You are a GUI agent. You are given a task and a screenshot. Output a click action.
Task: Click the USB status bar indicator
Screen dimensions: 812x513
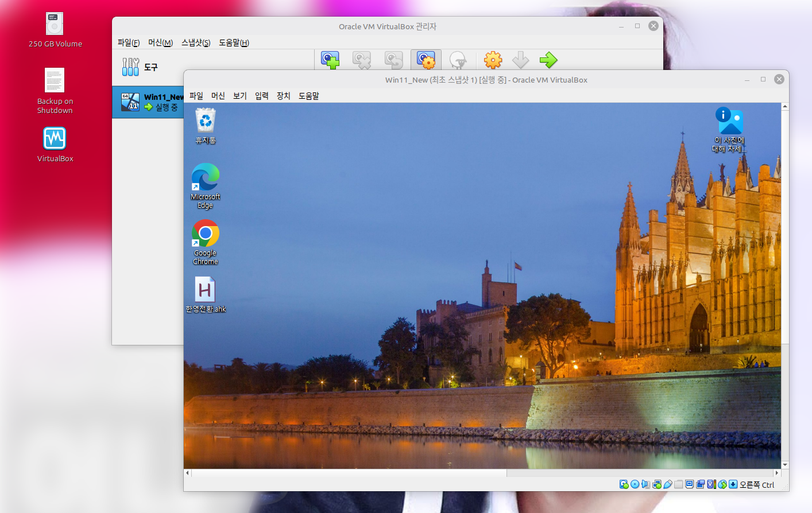pyautogui.click(x=668, y=484)
